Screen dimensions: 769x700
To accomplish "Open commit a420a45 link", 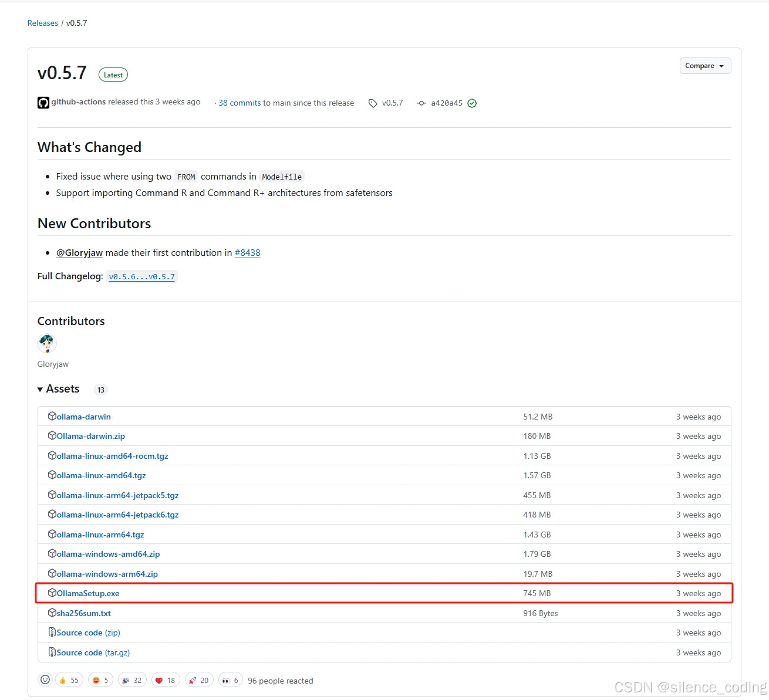I will [447, 103].
